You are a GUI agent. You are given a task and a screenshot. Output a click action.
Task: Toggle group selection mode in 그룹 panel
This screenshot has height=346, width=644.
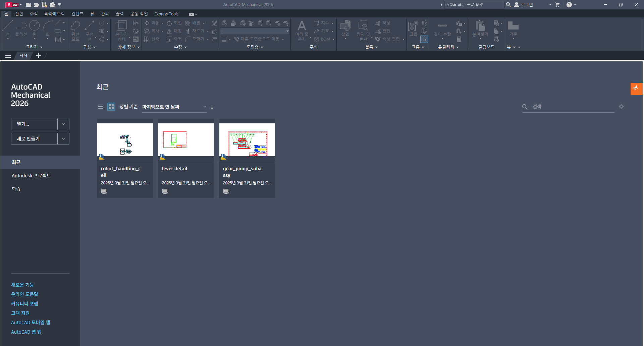coord(424,40)
